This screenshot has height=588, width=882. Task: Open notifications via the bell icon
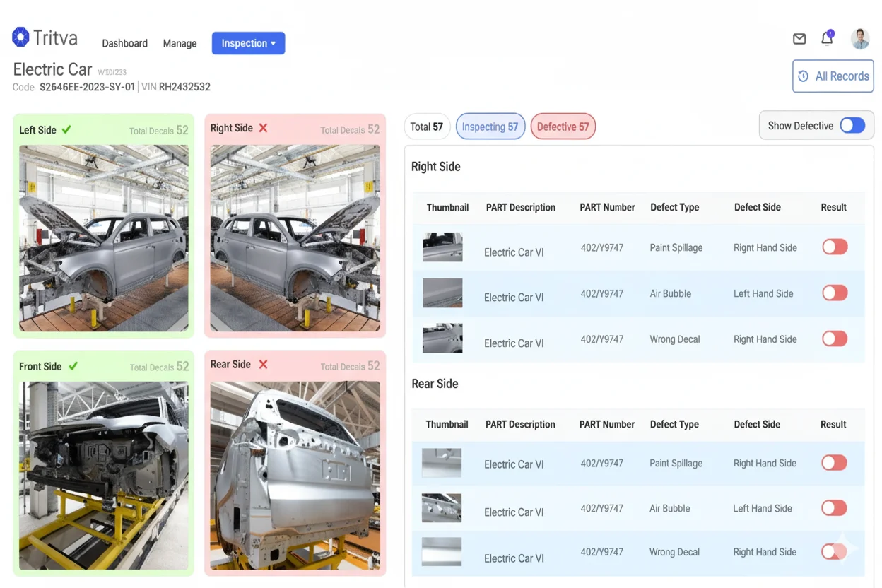coord(827,39)
